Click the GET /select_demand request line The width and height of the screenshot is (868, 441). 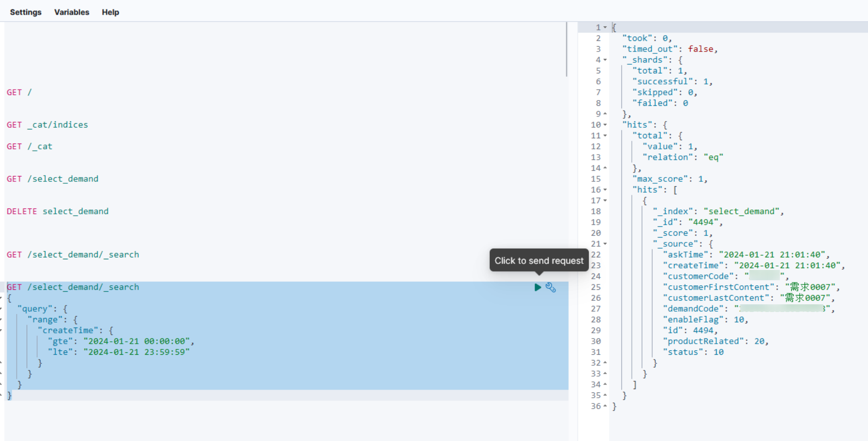[52, 179]
